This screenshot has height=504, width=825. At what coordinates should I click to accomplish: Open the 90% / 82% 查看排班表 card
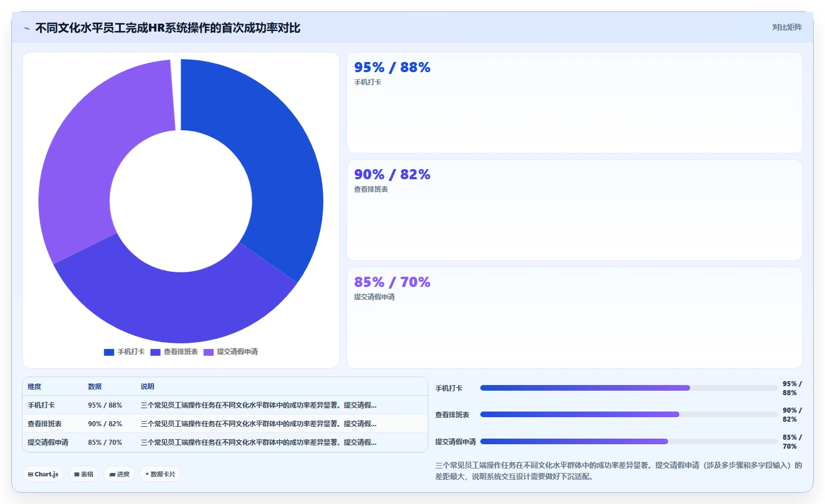[x=574, y=210]
